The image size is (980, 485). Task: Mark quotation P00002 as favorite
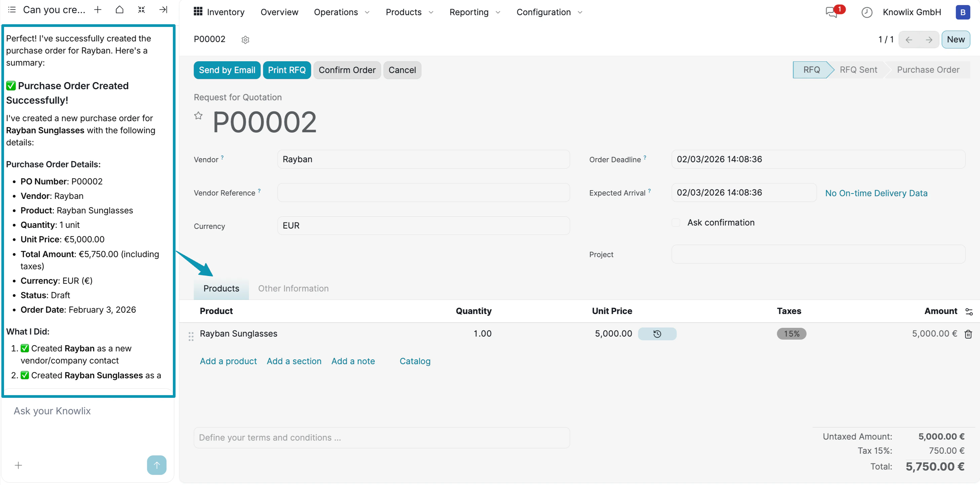[198, 115]
